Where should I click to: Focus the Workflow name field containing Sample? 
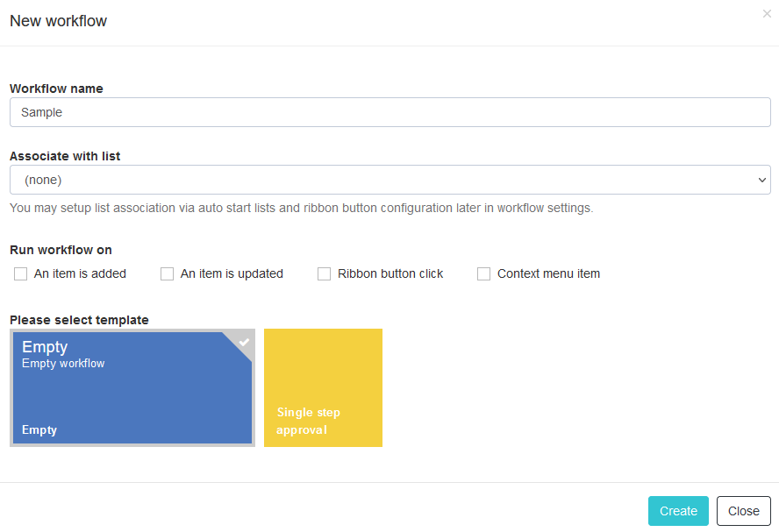[x=390, y=112]
